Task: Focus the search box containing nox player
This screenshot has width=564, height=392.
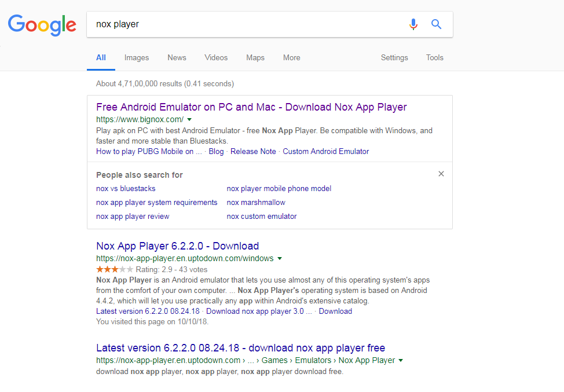Action: tap(248, 24)
